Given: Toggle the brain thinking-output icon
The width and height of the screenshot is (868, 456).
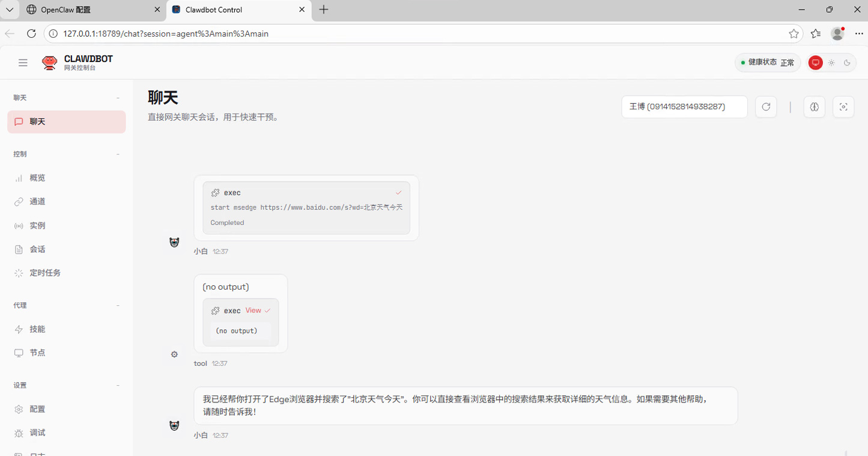Looking at the screenshot, I should (814, 107).
